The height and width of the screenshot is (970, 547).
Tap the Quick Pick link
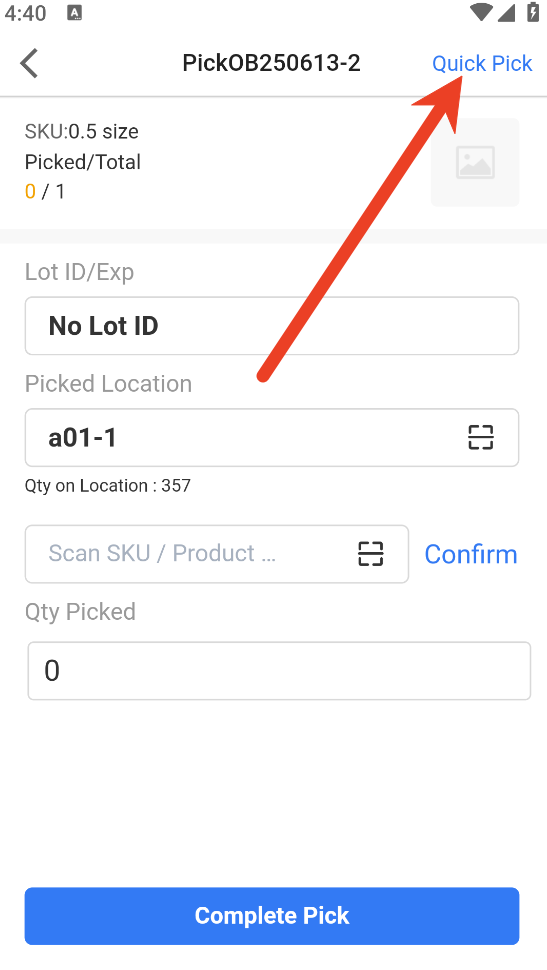481,63
